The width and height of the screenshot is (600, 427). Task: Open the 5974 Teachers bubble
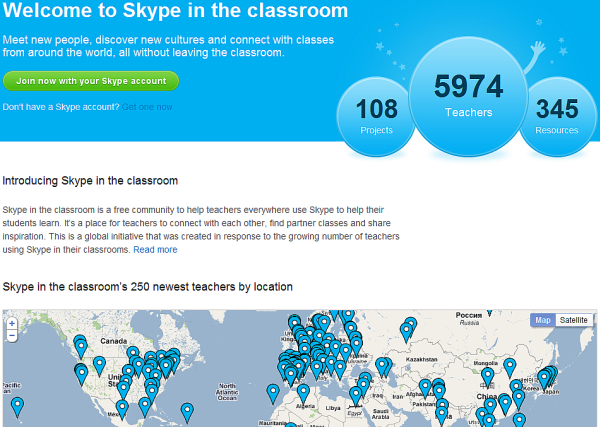pyautogui.click(x=468, y=96)
